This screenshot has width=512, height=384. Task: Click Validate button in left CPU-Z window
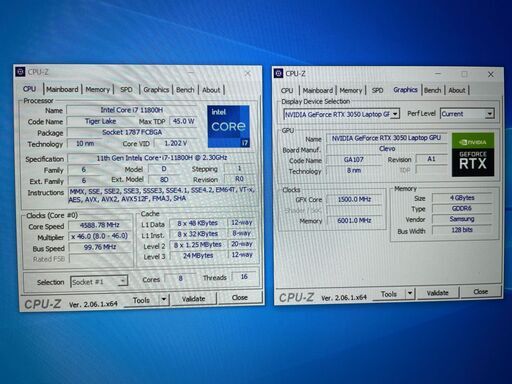pos(193,299)
